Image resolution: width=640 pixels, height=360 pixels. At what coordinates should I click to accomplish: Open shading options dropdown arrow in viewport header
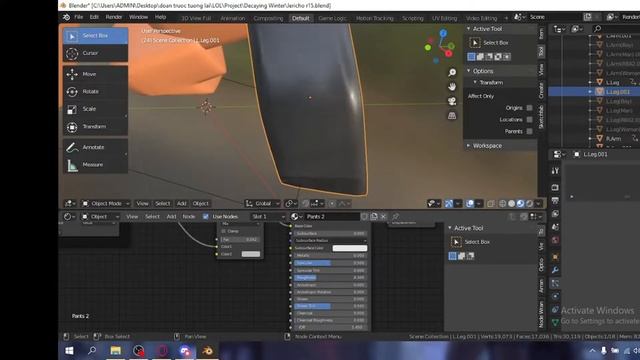tap(538, 203)
